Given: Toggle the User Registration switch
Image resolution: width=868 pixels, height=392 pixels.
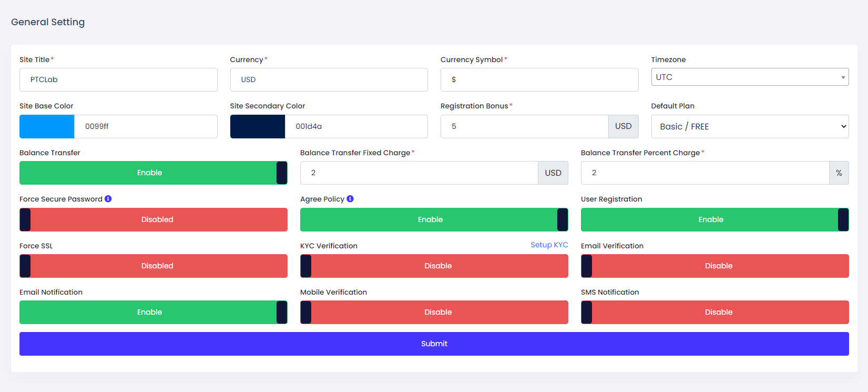Looking at the screenshot, I should point(714,219).
